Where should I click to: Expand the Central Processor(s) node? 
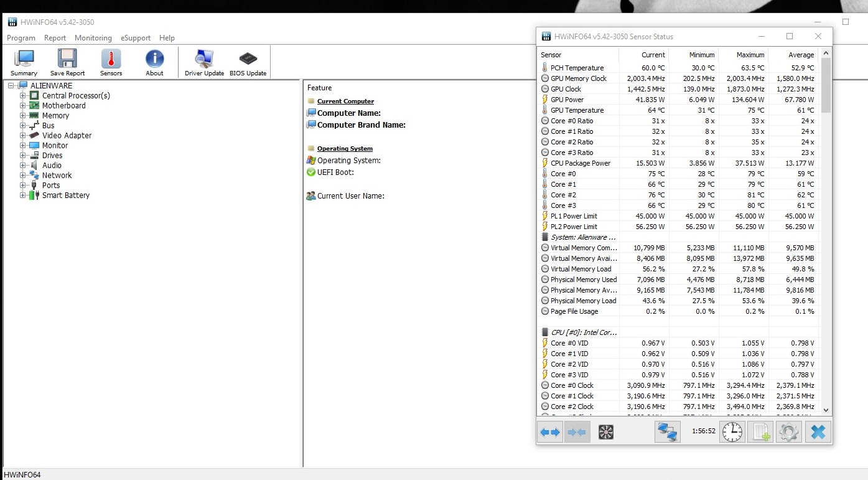click(23, 96)
